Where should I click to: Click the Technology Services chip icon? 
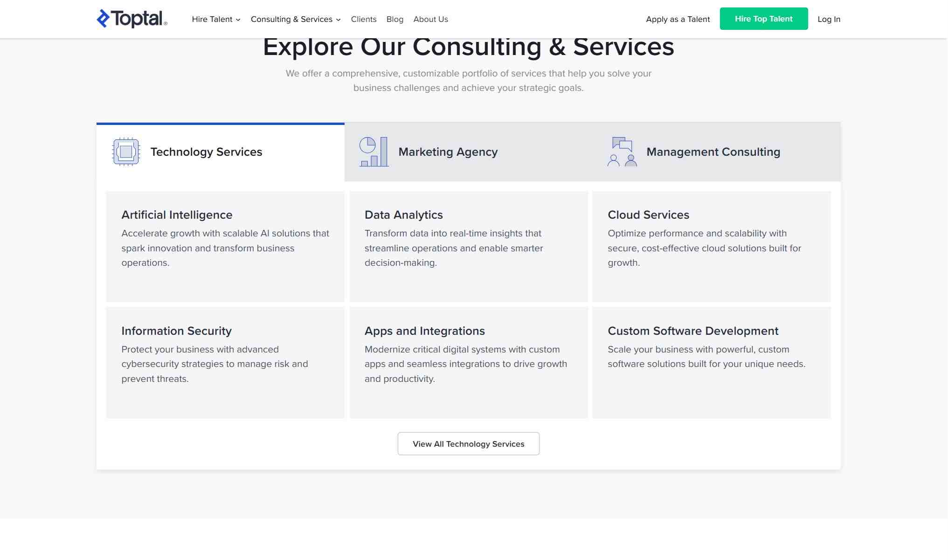(x=126, y=152)
